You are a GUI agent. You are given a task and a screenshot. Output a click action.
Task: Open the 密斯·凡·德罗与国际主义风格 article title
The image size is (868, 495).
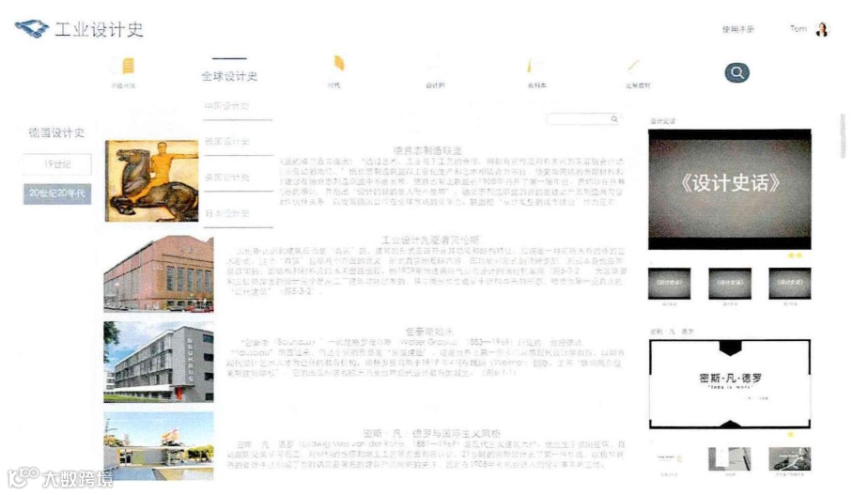(x=432, y=433)
